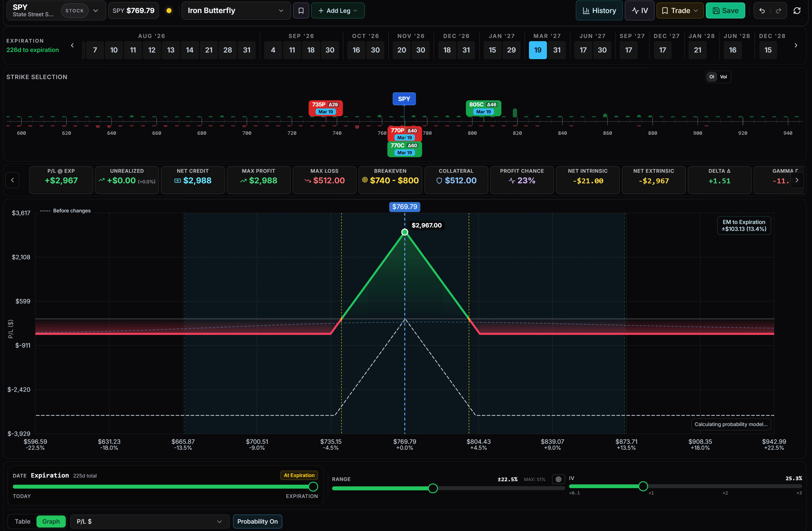Click the undo arrow icon
Image resolution: width=812 pixels, height=531 pixels.
pos(762,11)
